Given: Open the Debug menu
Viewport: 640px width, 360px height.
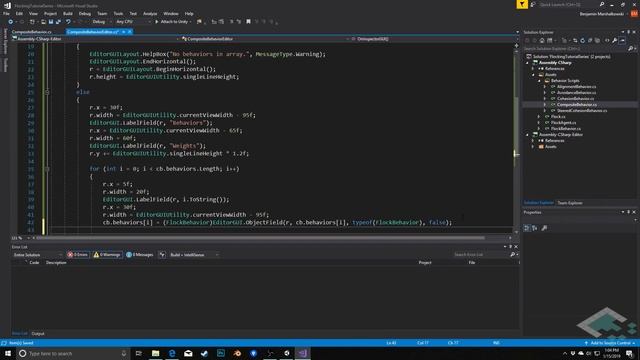Looking at the screenshot, I should click(85, 13).
